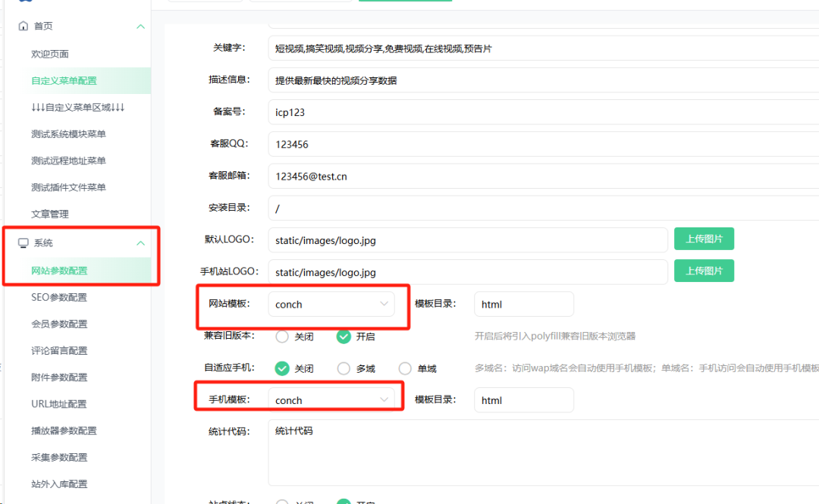
Task: Collapse the 系统 sidebar section
Action: [x=141, y=243]
